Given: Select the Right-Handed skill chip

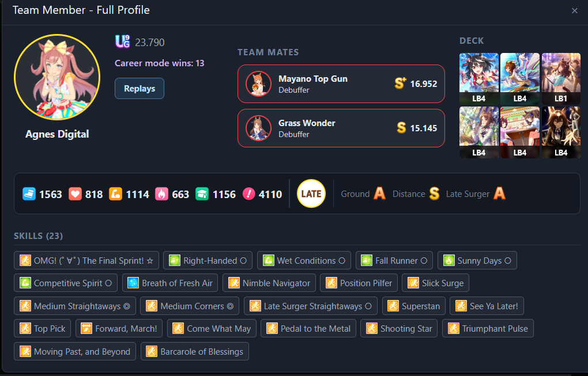Looking at the screenshot, I should pos(208,260).
